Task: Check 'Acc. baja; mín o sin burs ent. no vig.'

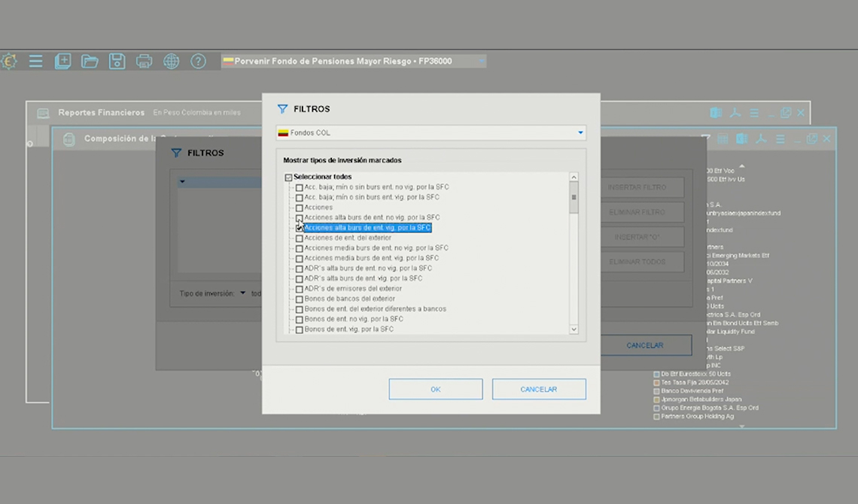Action: click(x=300, y=187)
